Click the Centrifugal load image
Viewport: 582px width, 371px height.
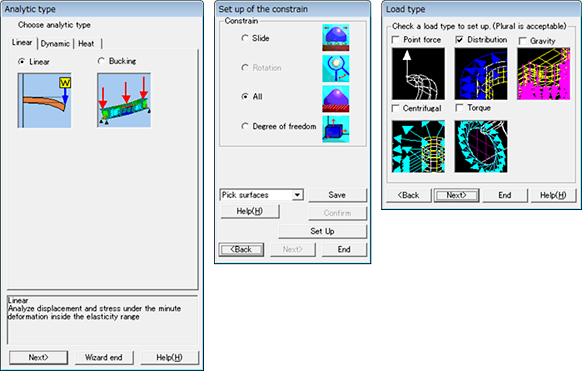[418, 146]
